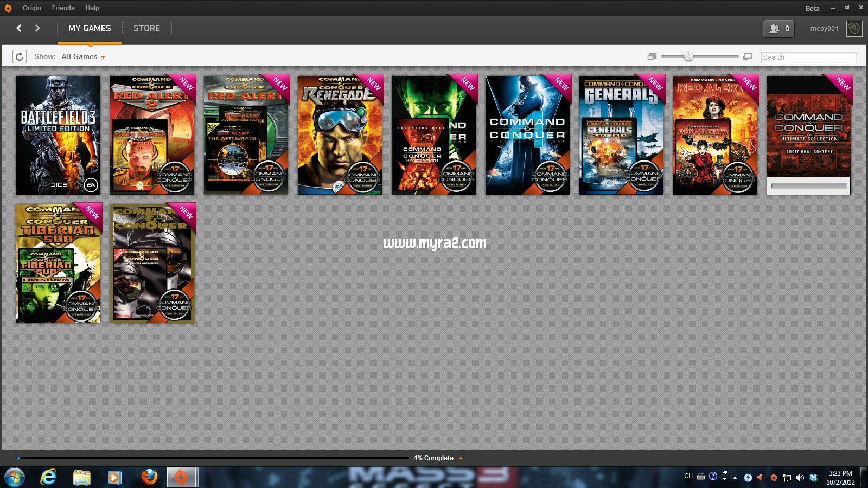This screenshot has width=868, height=488.
Task: Select Battlefield 3 Limited Edition game tile
Action: 58,135
